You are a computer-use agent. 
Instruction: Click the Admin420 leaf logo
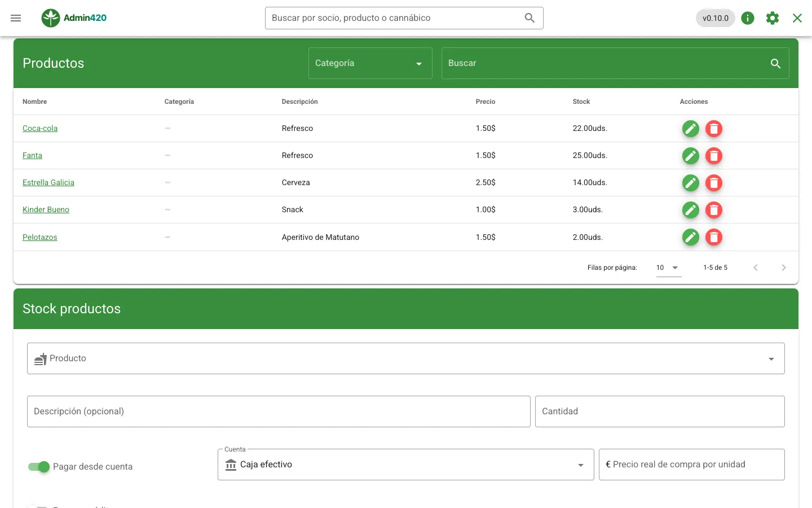[51, 18]
